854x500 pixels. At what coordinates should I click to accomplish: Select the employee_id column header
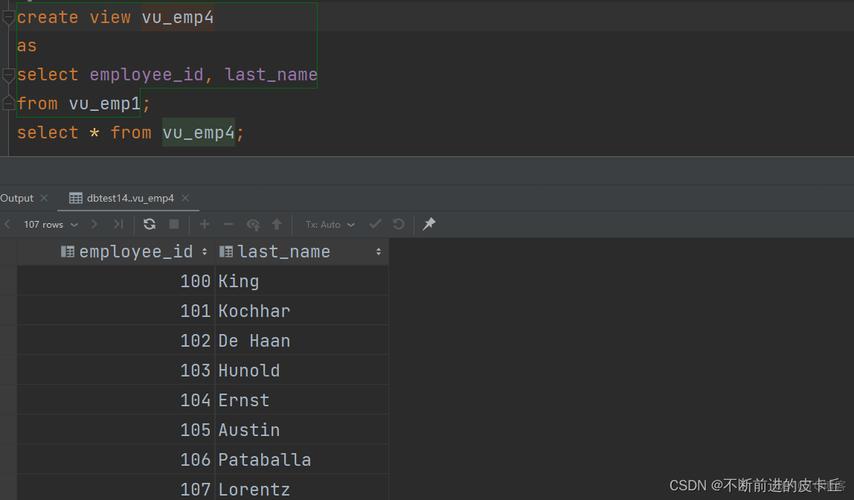tap(116, 252)
